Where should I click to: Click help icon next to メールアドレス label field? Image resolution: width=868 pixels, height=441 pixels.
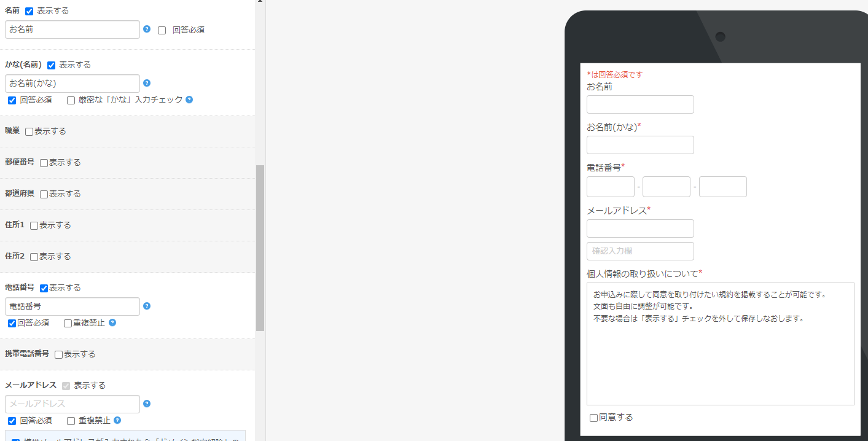click(147, 404)
